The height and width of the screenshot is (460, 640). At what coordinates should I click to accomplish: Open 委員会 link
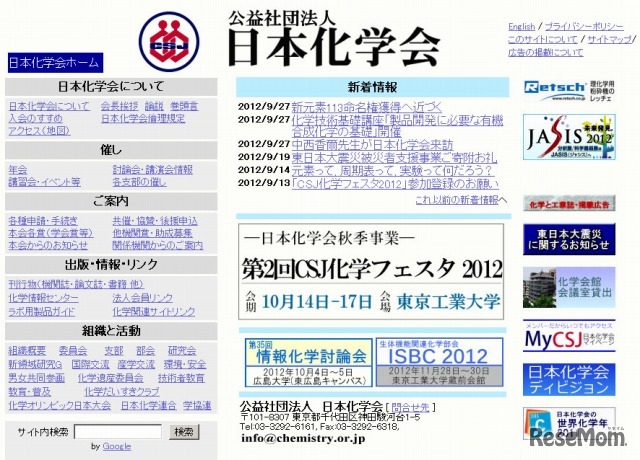73,351
